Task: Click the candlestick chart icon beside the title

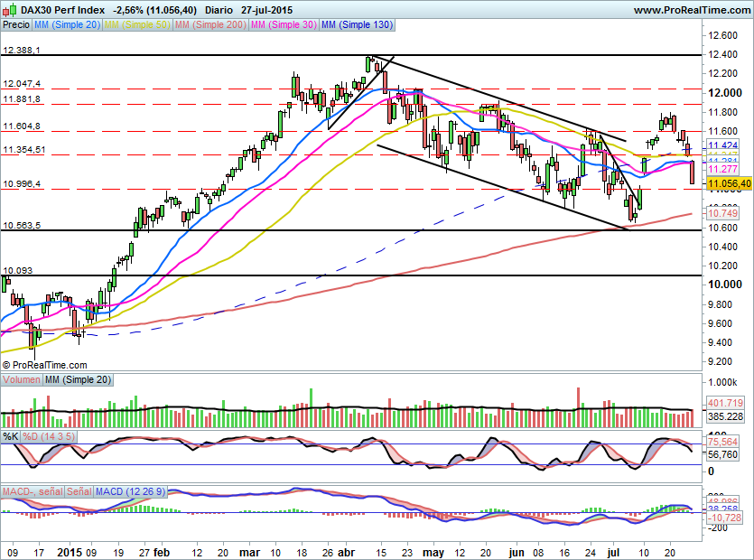Action: pos(10,9)
